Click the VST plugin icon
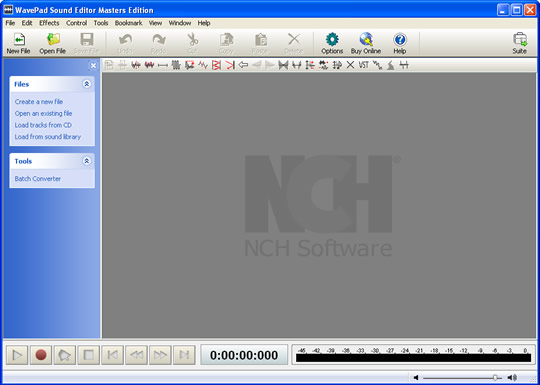The height and width of the screenshot is (385, 540). [363, 65]
